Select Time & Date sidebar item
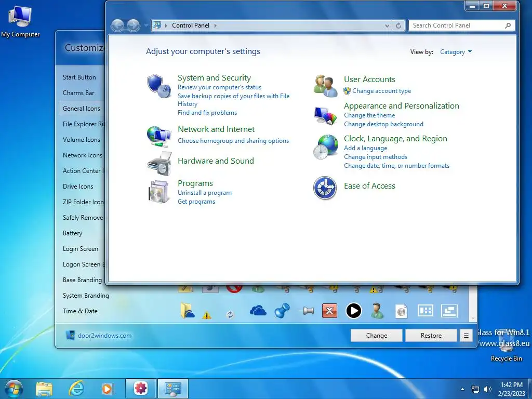 [80, 311]
